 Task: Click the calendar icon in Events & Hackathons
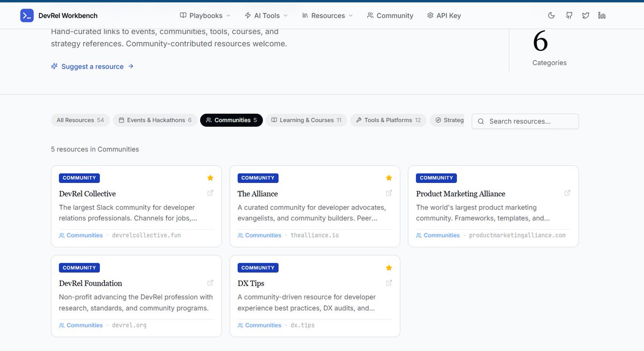pos(121,120)
